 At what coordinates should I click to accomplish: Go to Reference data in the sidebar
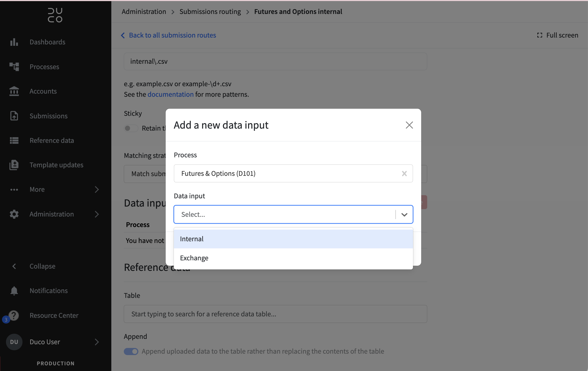[x=52, y=141]
